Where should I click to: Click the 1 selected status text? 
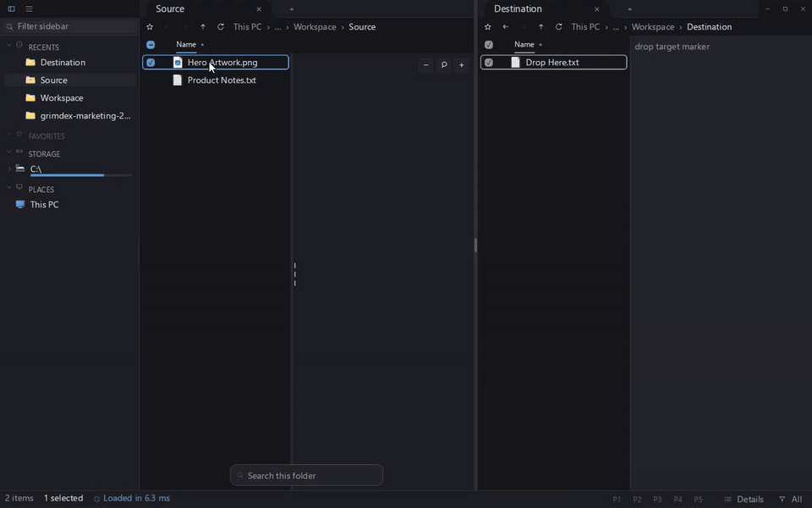coord(63,498)
